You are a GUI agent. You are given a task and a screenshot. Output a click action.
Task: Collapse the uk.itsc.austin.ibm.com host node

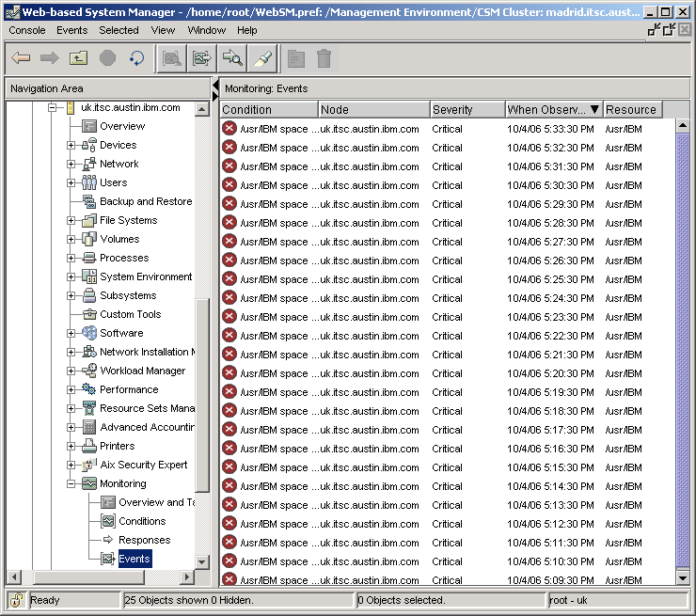[x=53, y=108]
